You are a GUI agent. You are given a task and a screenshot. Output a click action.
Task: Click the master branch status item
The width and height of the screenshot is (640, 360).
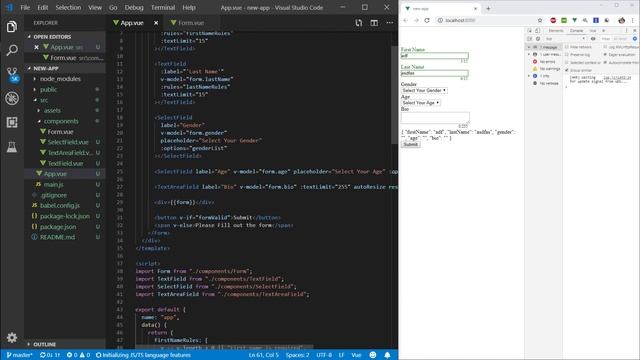[19, 355]
